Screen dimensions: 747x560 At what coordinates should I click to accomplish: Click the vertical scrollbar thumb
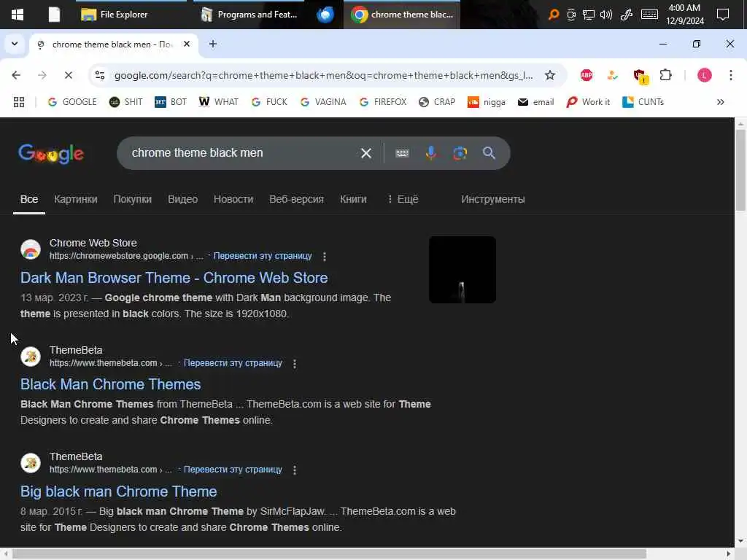pyautogui.click(x=740, y=170)
